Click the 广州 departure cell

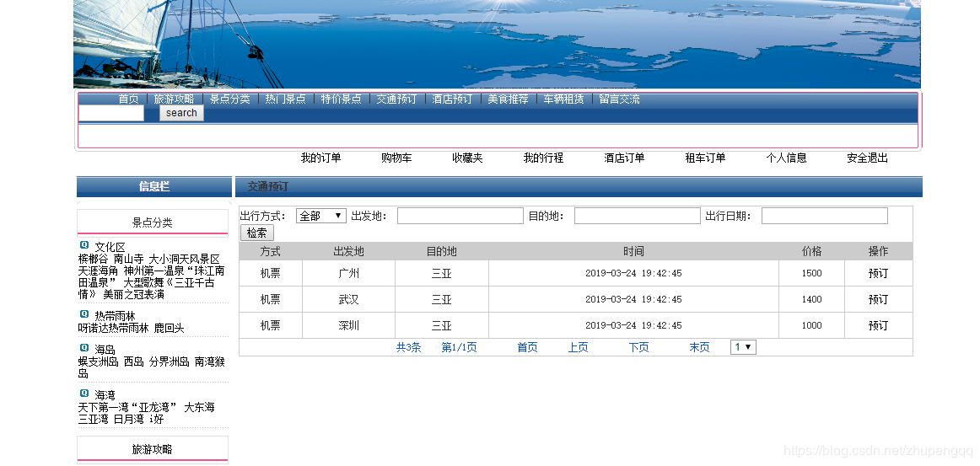coord(349,274)
